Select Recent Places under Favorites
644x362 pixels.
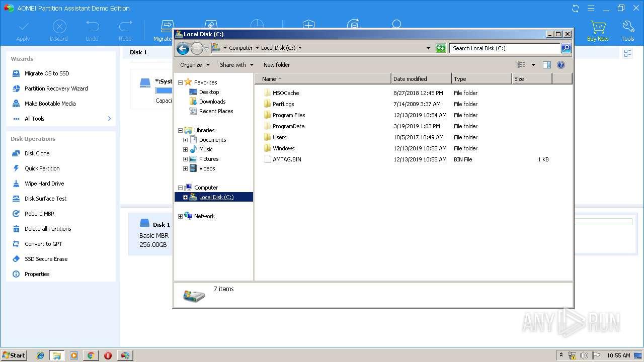(x=216, y=111)
